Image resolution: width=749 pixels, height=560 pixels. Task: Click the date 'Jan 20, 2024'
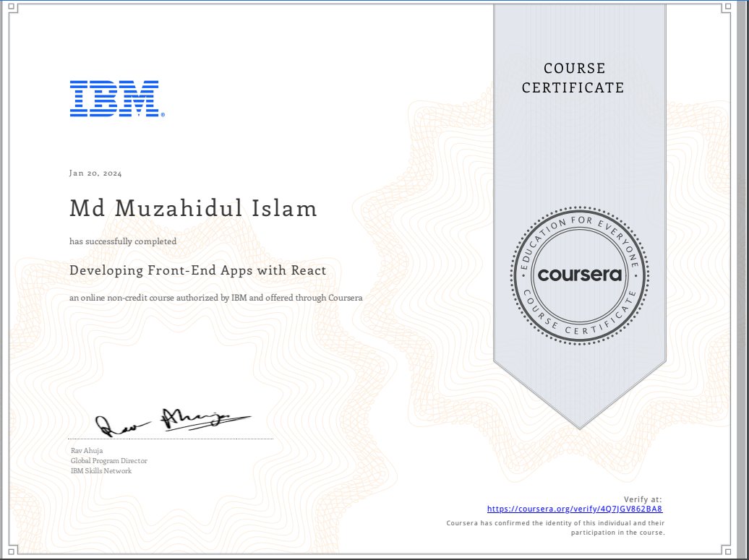pyautogui.click(x=95, y=173)
